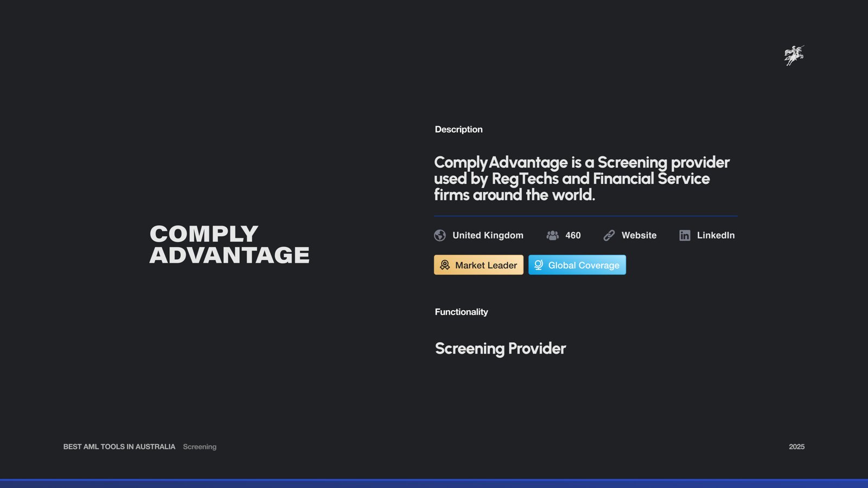The width and height of the screenshot is (868, 488).
Task: Click the Global Coverage badge
Action: click(x=577, y=265)
